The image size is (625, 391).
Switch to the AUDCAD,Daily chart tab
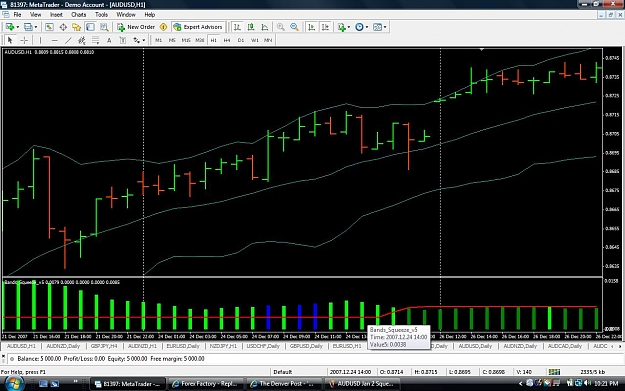point(564,346)
